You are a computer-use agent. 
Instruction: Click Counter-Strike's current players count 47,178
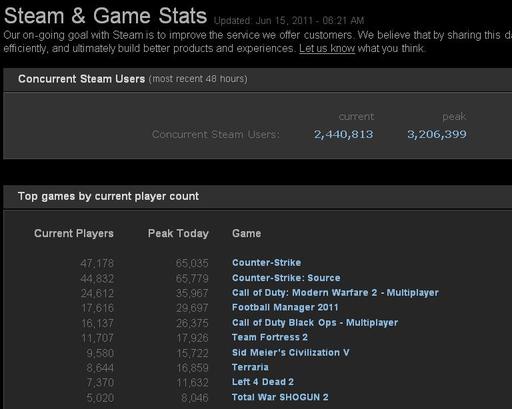click(x=97, y=263)
